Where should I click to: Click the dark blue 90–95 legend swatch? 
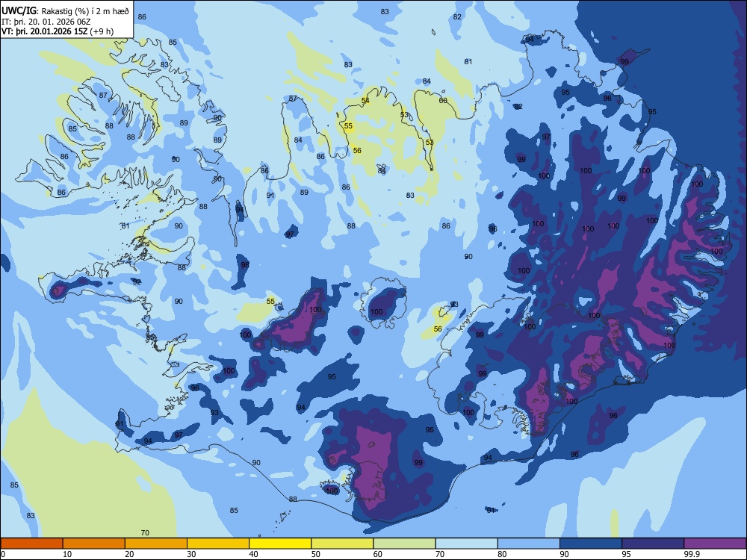(x=591, y=544)
